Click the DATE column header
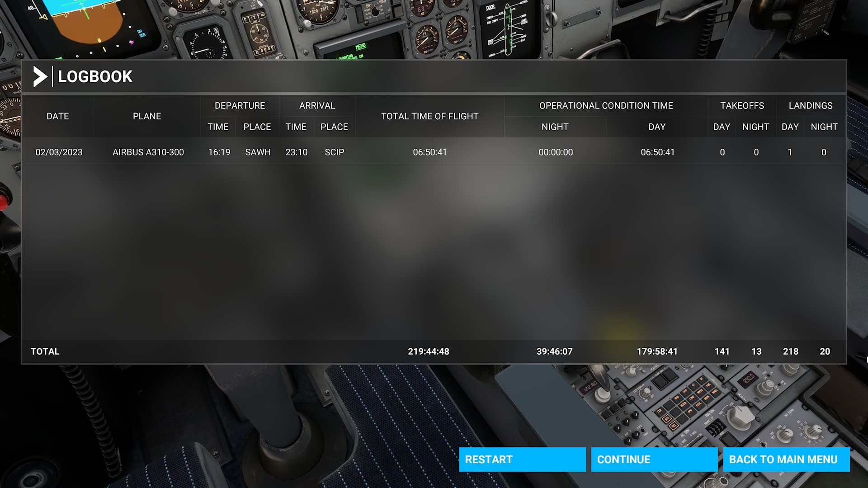Viewport: 868px width, 488px height. pos(57,116)
